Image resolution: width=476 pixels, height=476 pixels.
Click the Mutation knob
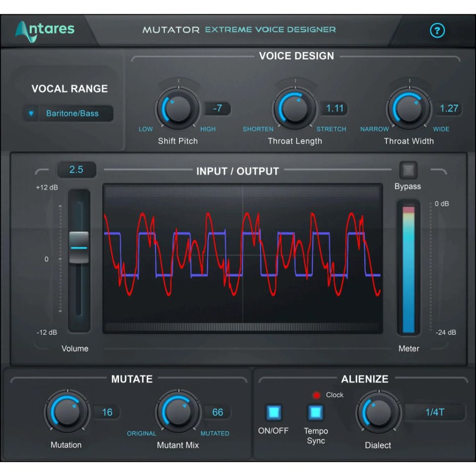[x=67, y=412]
